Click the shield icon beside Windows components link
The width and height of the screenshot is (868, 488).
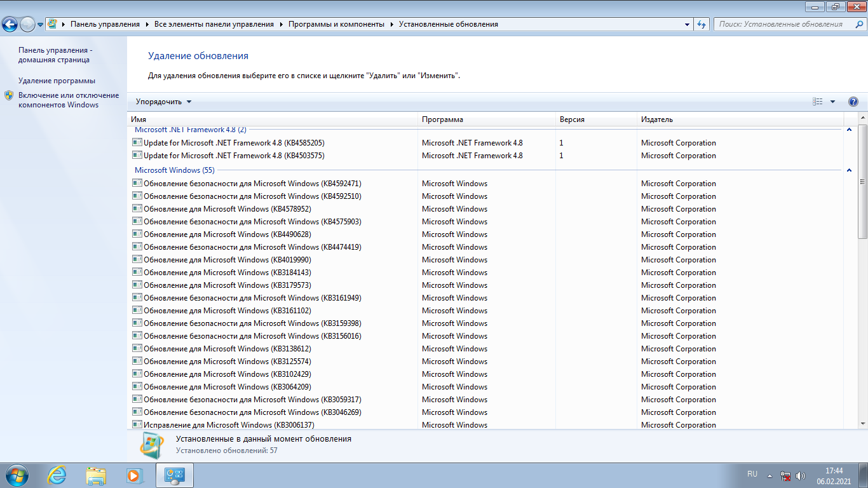(x=9, y=95)
